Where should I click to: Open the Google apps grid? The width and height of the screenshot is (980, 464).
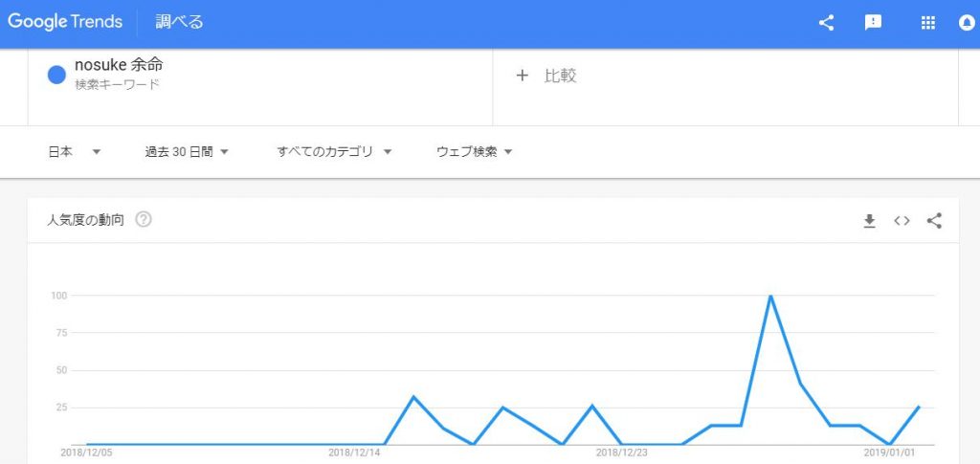coord(927,23)
